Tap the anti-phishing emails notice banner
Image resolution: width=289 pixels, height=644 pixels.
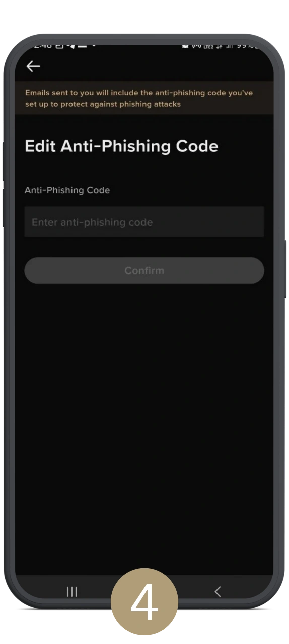144,99
